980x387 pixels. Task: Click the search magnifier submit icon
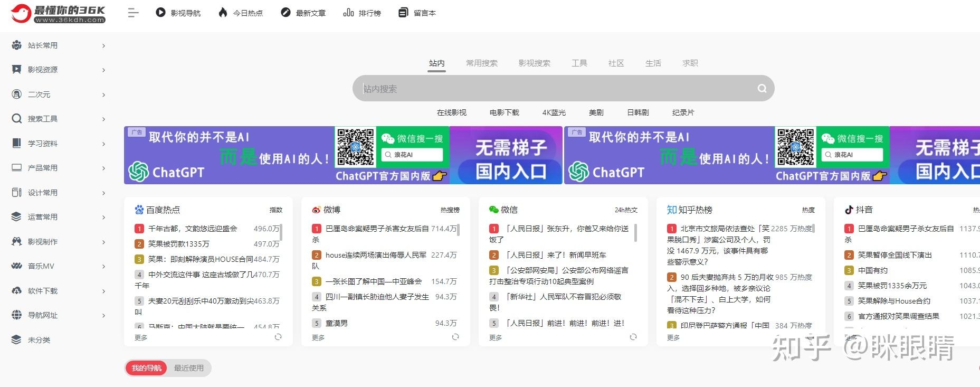762,89
